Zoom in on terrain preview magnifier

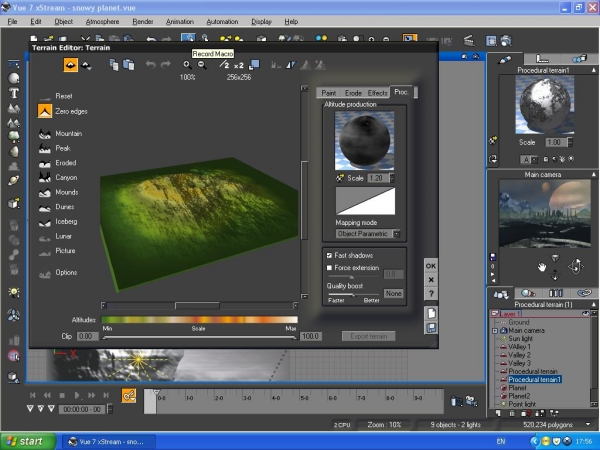pyautogui.click(x=187, y=65)
